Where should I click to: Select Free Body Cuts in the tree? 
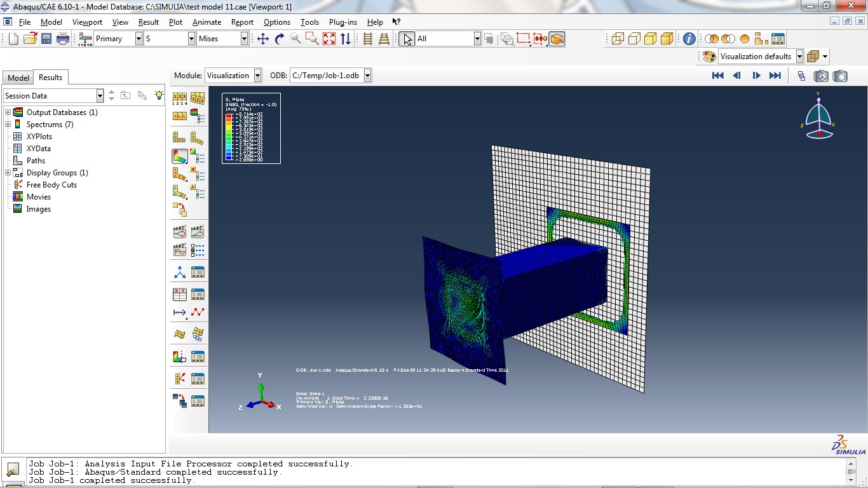pos(51,185)
